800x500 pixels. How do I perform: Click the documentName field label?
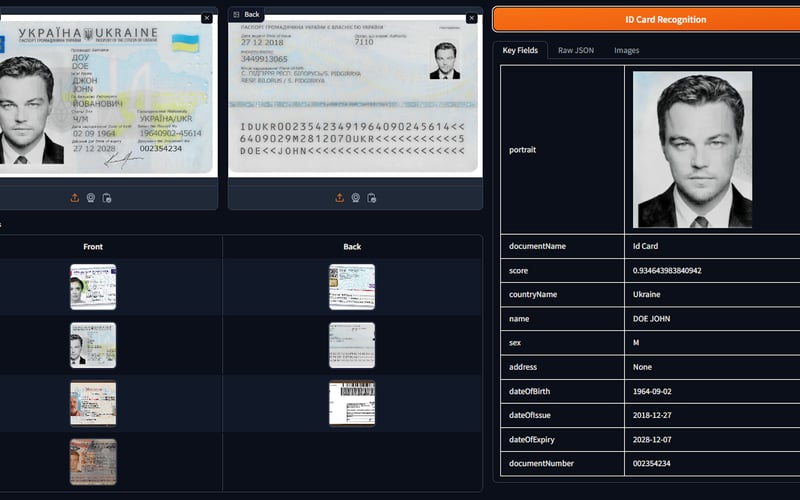coord(537,246)
